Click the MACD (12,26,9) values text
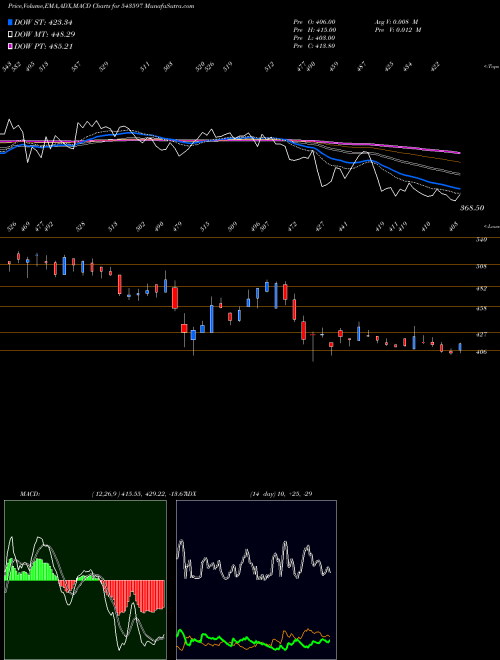Viewport: 500px width, 660px height. [138, 494]
